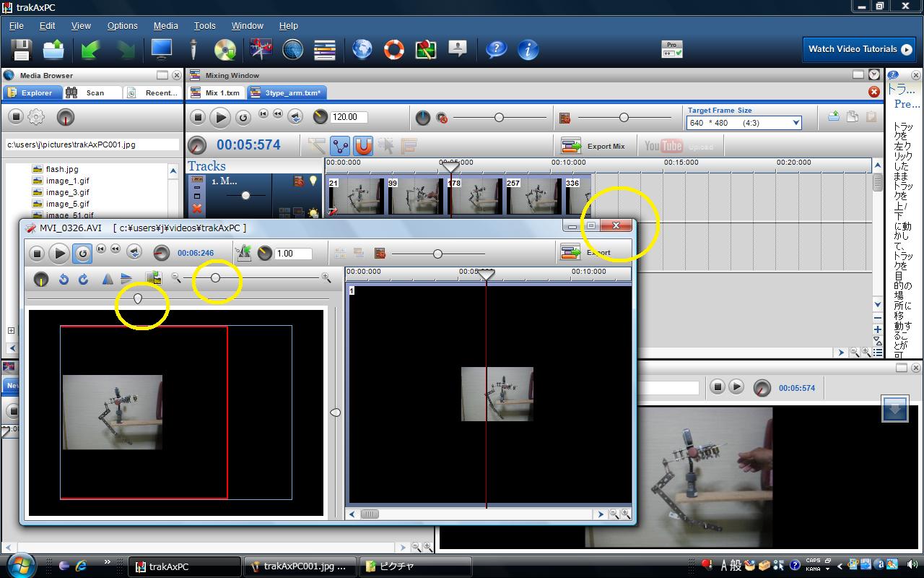Stop playback in the MVI_0326.AVI window
Screen dimensions: 924x578
coord(37,253)
